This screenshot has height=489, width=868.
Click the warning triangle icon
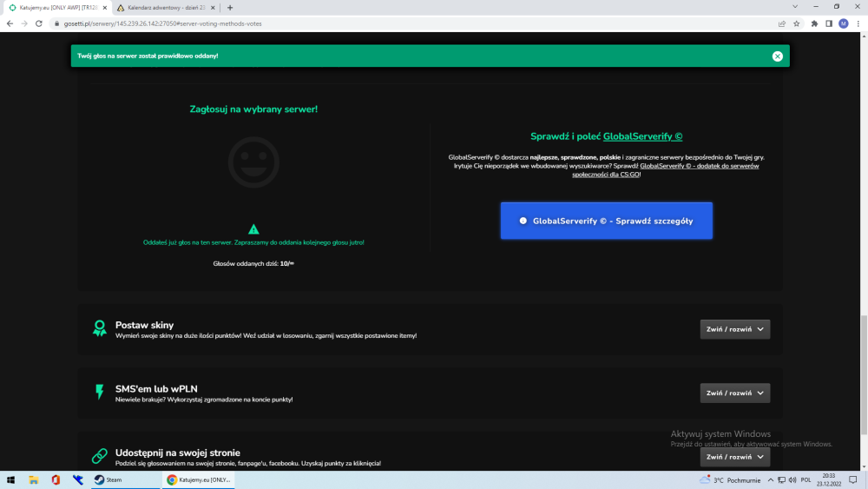(x=253, y=228)
